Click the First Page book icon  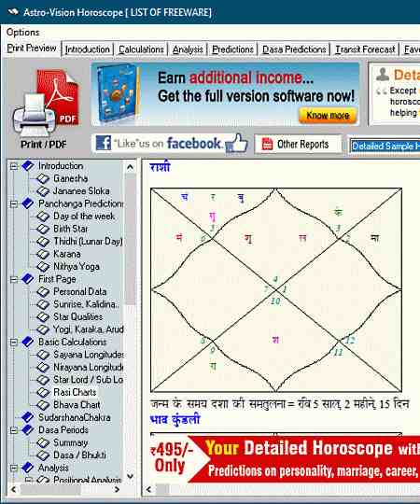click(28, 279)
